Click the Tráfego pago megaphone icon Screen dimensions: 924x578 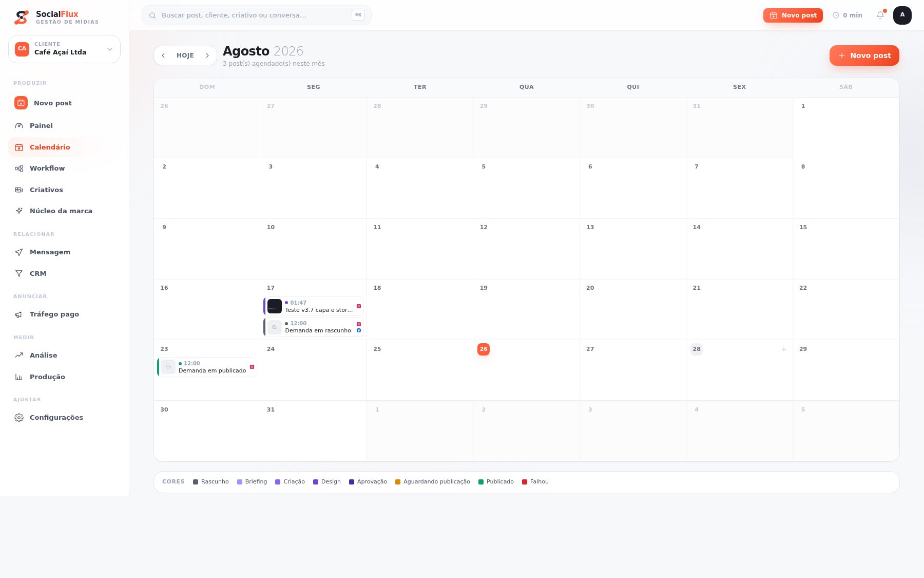point(19,314)
